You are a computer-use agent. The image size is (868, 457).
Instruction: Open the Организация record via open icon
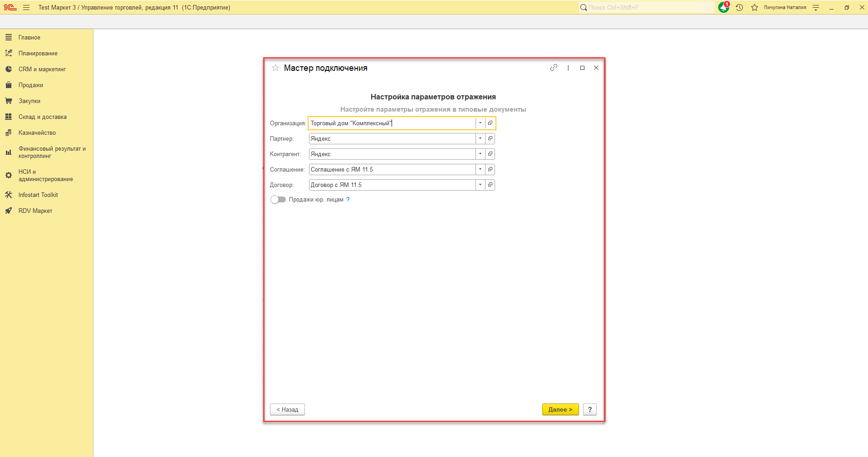click(x=490, y=123)
